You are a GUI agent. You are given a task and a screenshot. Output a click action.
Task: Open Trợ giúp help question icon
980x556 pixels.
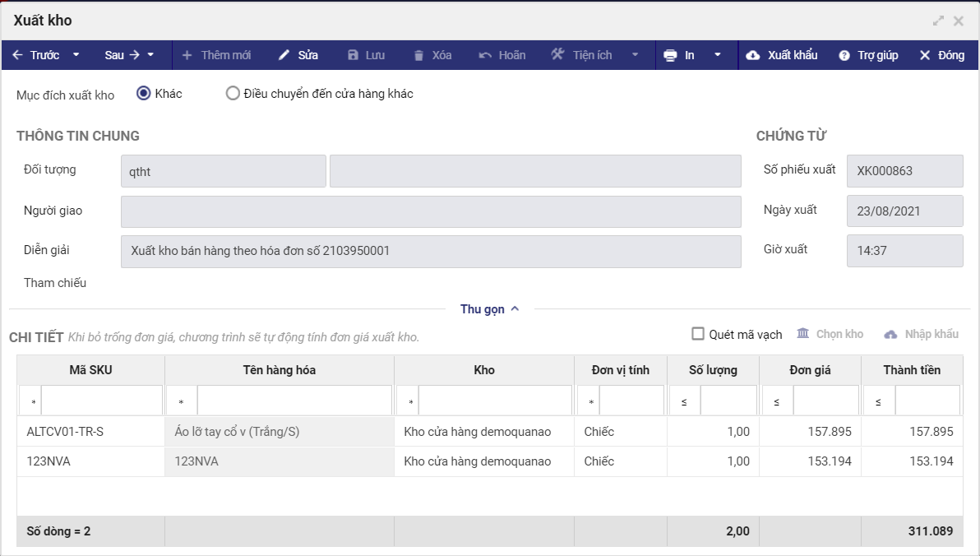844,55
